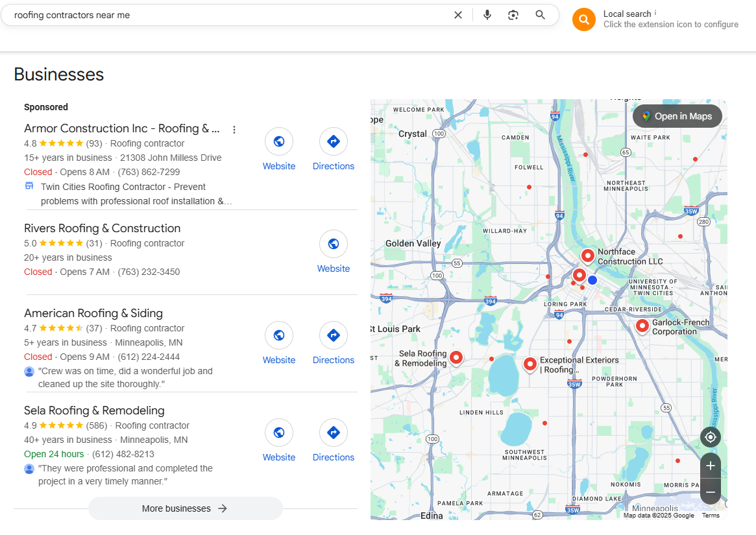
Task: Visit Rivers Roofing & Construction website icon
Action: click(333, 244)
